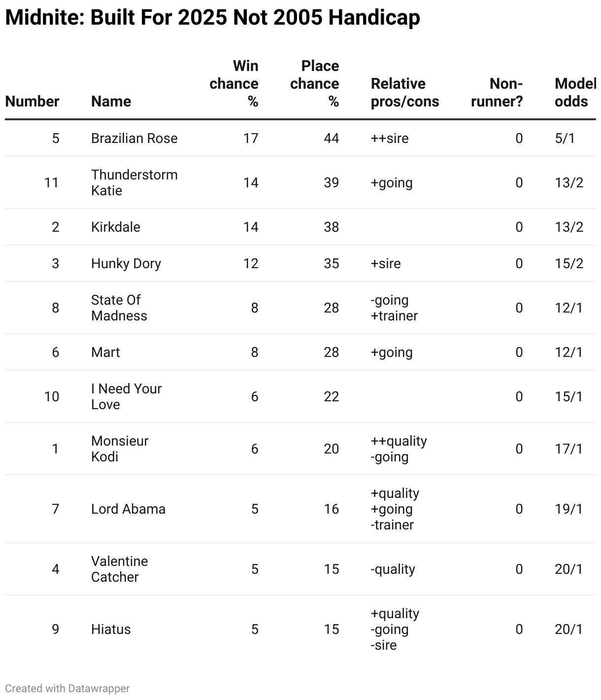The width and height of the screenshot is (601, 700).
Task: Click the Number column header
Action: (x=32, y=102)
